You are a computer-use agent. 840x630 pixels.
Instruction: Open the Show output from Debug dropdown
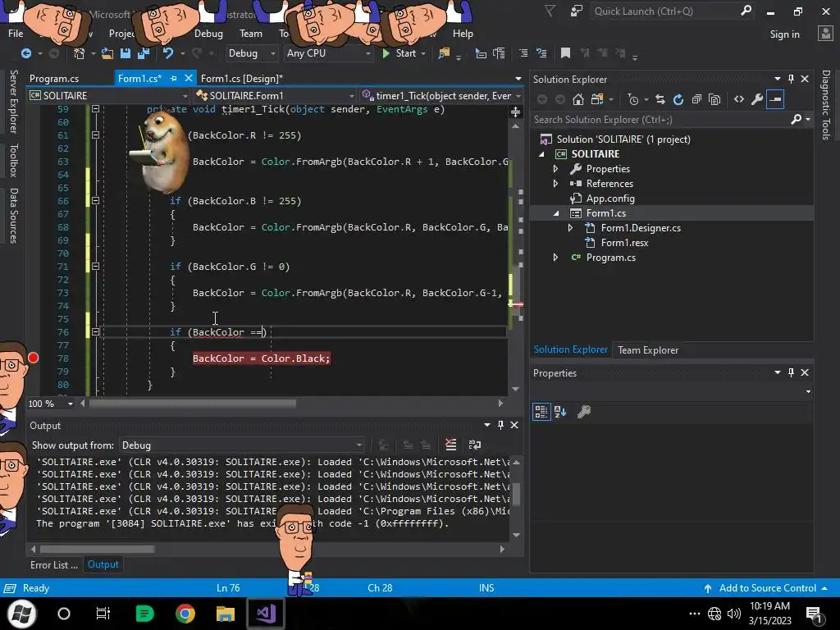coord(242,445)
